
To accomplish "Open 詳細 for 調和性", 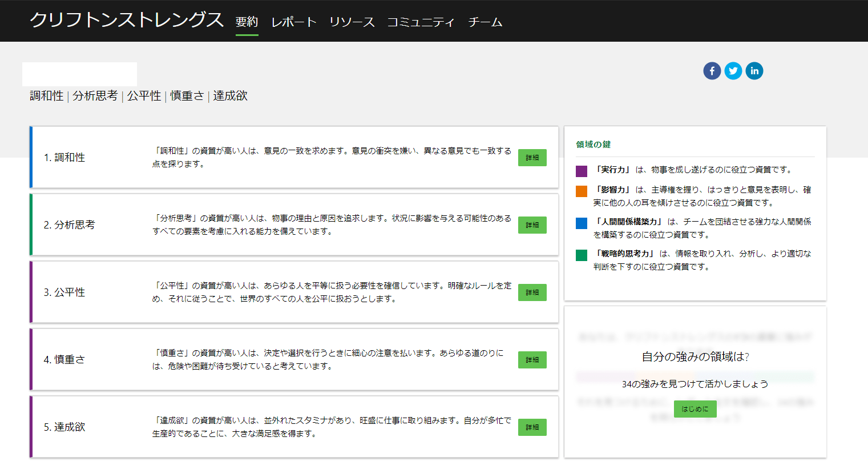I will pos(532,158).
